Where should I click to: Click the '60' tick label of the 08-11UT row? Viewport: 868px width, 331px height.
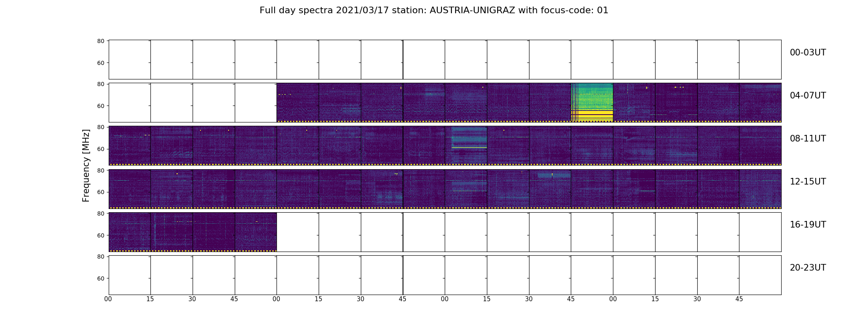tap(100, 149)
